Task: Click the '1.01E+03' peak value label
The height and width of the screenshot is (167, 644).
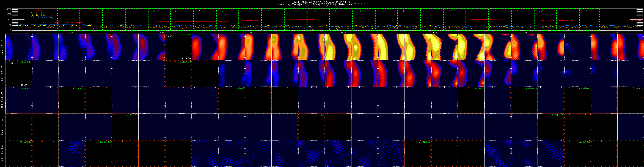Action: click(186, 35)
